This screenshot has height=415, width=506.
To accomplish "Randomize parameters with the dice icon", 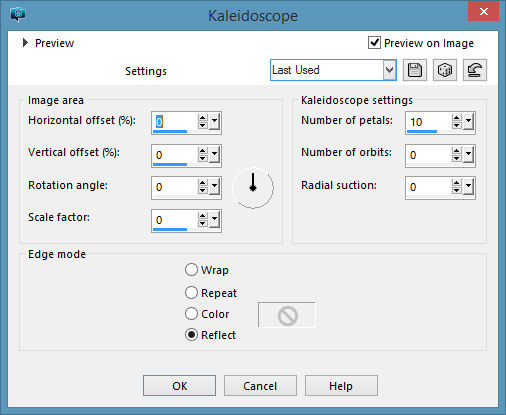I will pos(445,70).
